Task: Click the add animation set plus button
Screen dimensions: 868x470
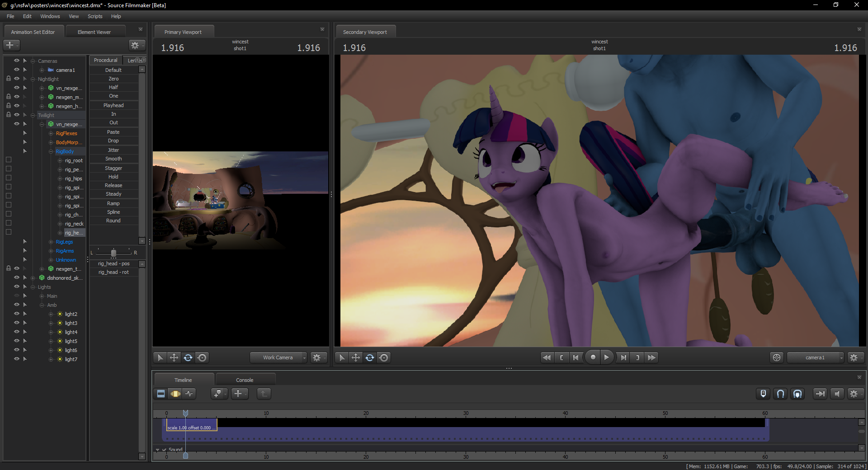Action: 10,45
